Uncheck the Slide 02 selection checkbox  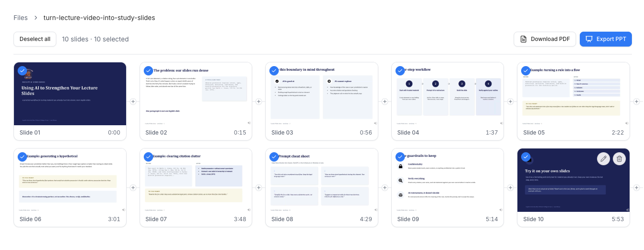pos(148,70)
